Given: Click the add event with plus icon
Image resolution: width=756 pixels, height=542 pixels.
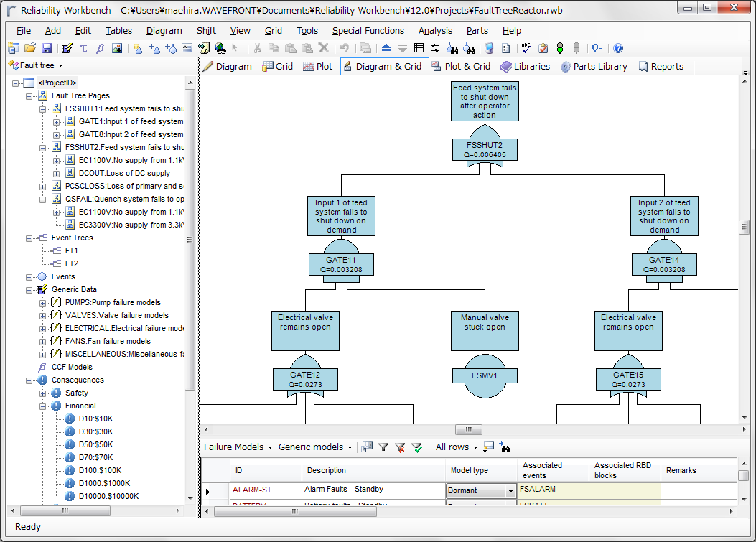Looking at the screenshot, I should (x=171, y=48).
